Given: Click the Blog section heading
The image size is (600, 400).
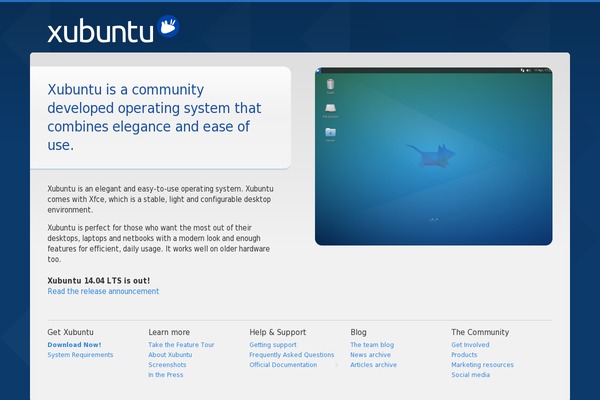Looking at the screenshot, I should (x=358, y=332).
